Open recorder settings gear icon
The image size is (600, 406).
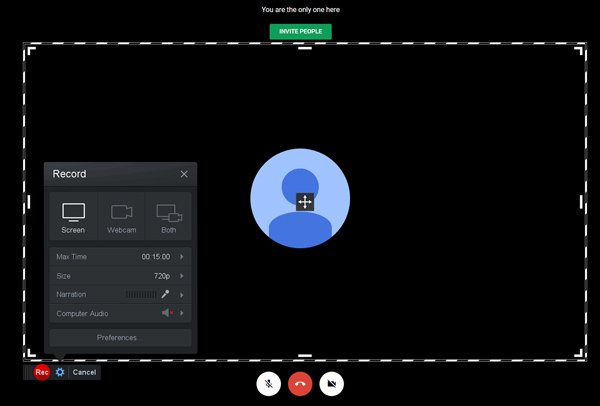coord(60,372)
